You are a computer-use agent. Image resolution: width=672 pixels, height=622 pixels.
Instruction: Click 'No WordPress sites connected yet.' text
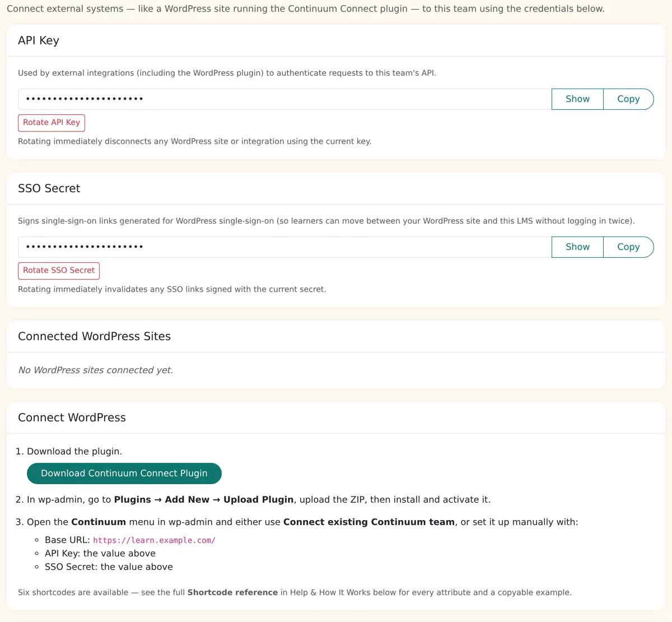click(96, 370)
